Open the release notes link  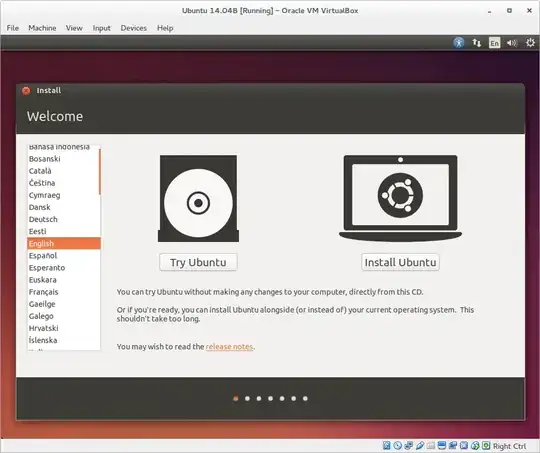coord(229,347)
